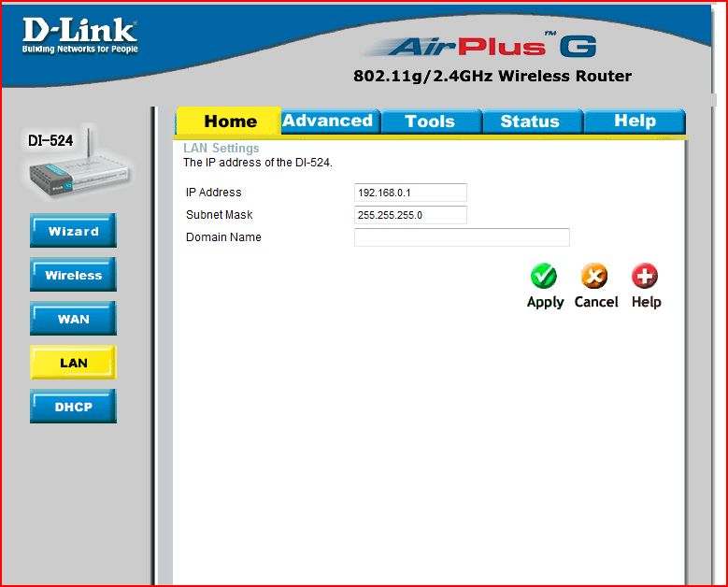Click the orange Cancel X icon

coord(594,276)
